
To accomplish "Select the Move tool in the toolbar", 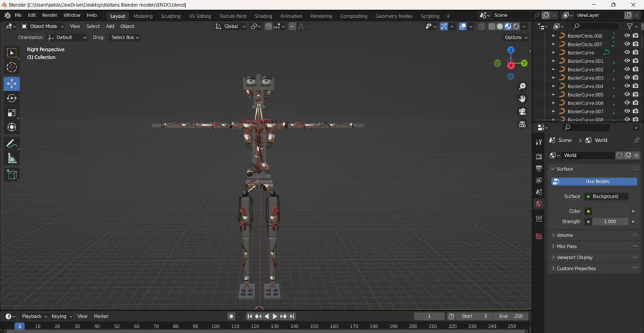I will (x=11, y=84).
